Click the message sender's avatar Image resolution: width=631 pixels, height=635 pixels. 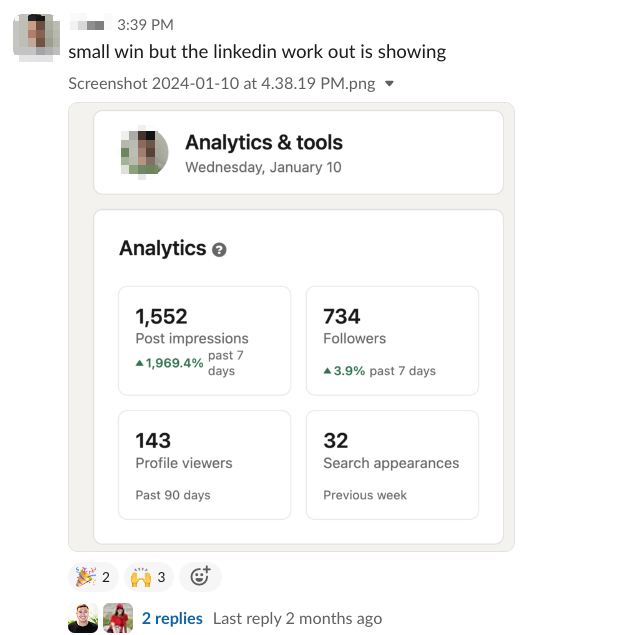coord(35,38)
